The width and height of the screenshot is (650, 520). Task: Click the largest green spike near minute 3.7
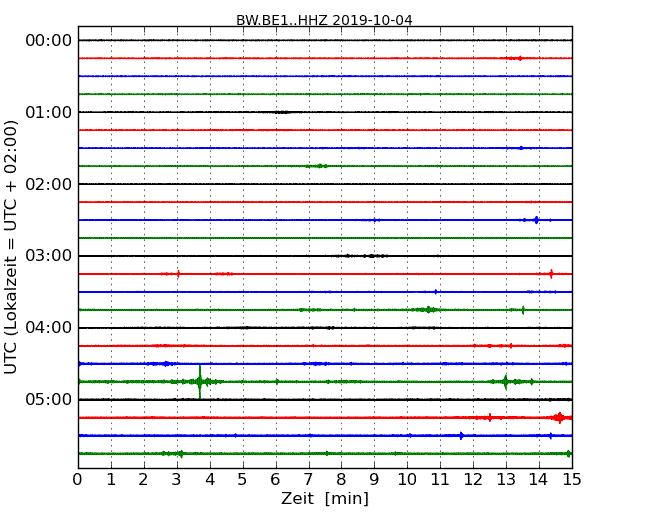tap(200, 381)
